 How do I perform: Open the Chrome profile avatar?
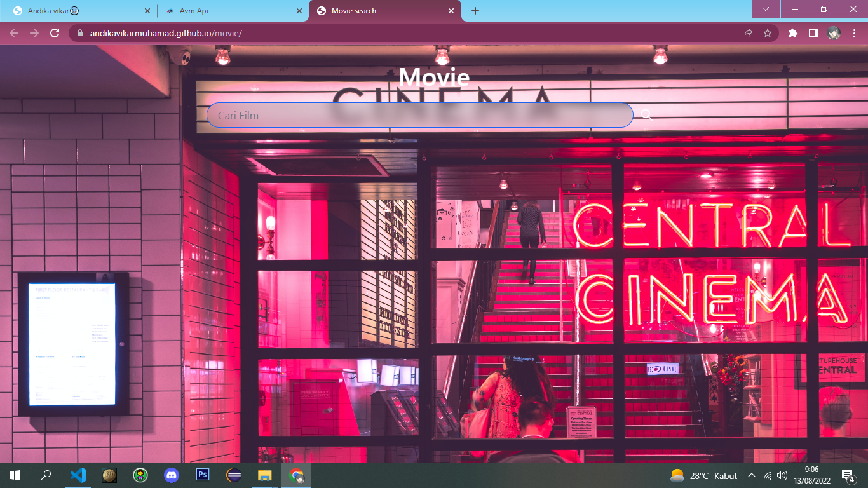[x=834, y=33]
